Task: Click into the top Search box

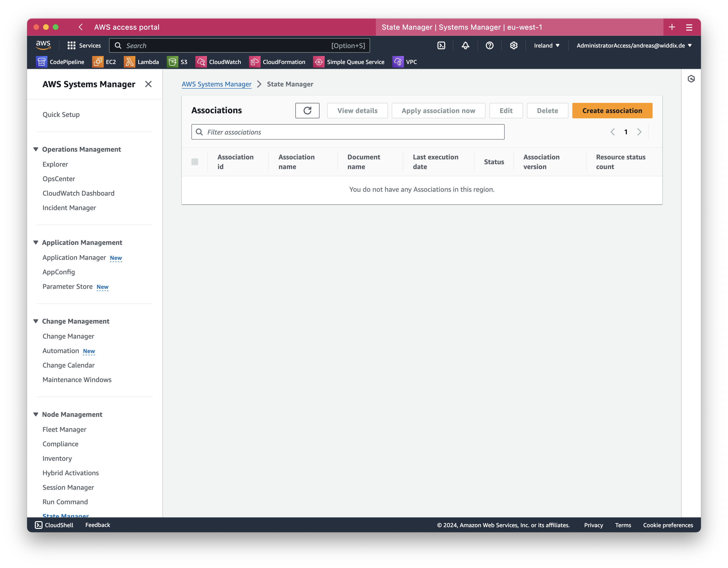Action: click(239, 46)
